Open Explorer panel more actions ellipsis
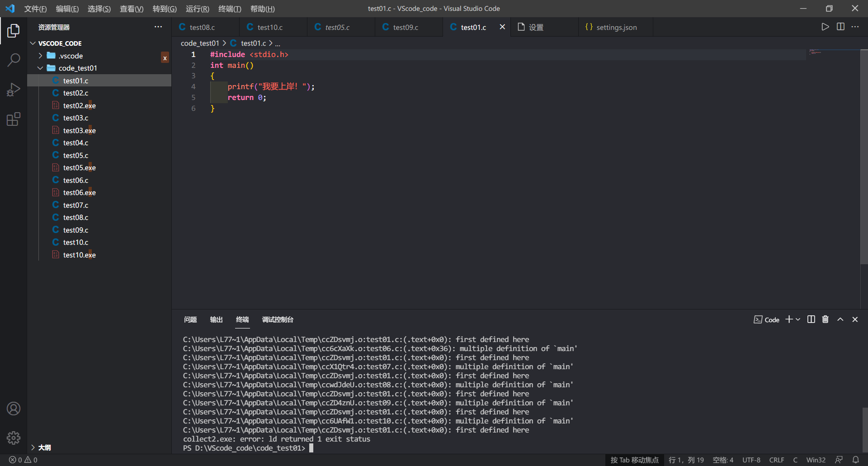The height and width of the screenshot is (466, 868). (158, 27)
